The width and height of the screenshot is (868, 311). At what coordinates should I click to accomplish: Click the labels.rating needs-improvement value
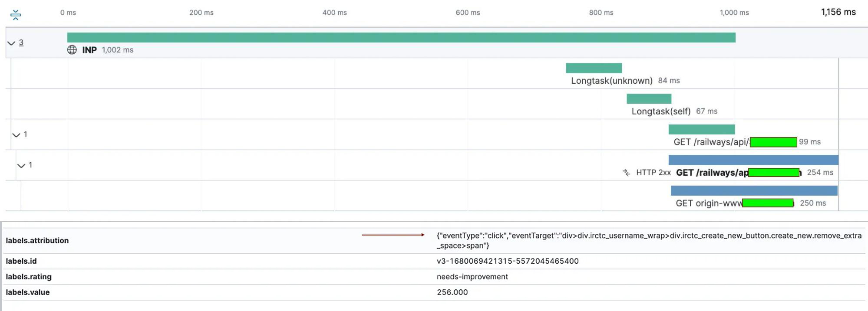472,277
